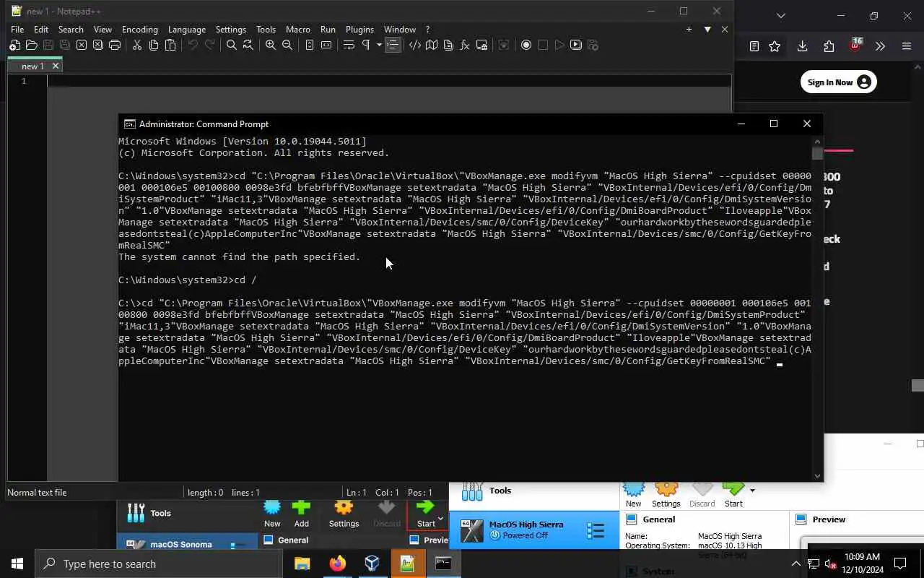The height and width of the screenshot is (578, 924).
Task: Click the Close All documents icon
Action: click(98, 45)
